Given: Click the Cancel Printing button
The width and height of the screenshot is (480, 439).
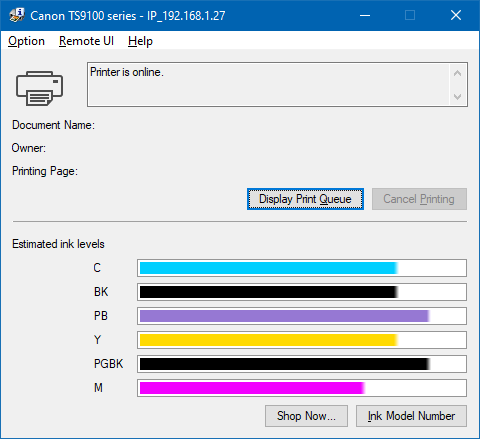Looking at the screenshot, I should (x=419, y=199).
